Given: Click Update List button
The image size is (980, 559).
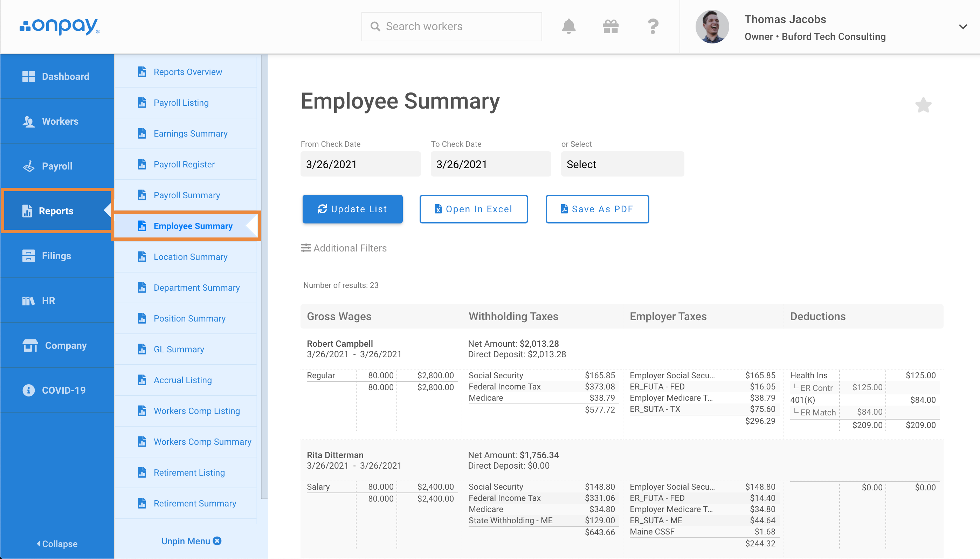Looking at the screenshot, I should point(352,209).
